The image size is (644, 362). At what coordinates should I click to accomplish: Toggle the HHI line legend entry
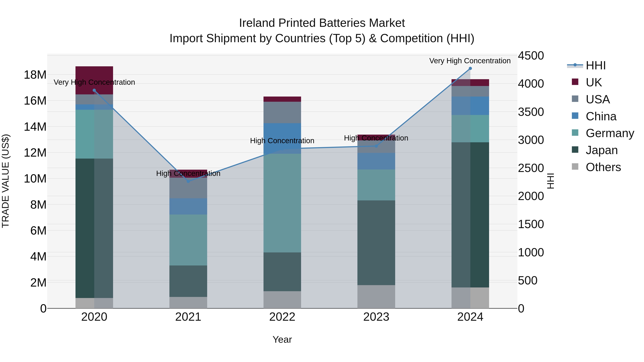coord(586,65)
